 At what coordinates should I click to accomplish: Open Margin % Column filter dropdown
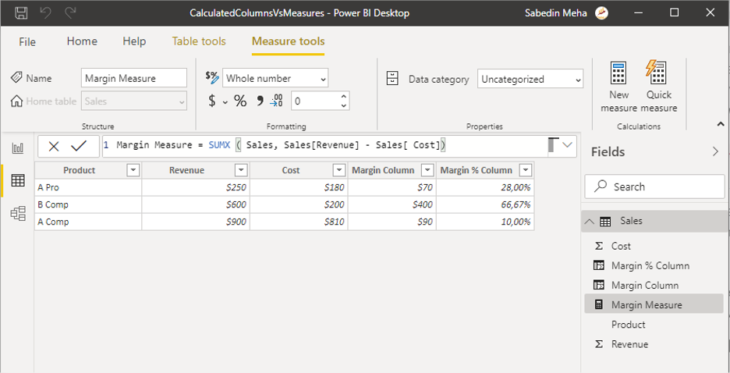pos(525,170)
